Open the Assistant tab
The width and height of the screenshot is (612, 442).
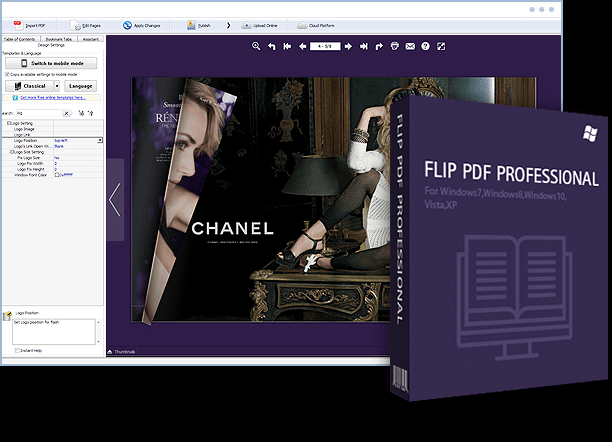pyautogui.click(x=91, y=39)
